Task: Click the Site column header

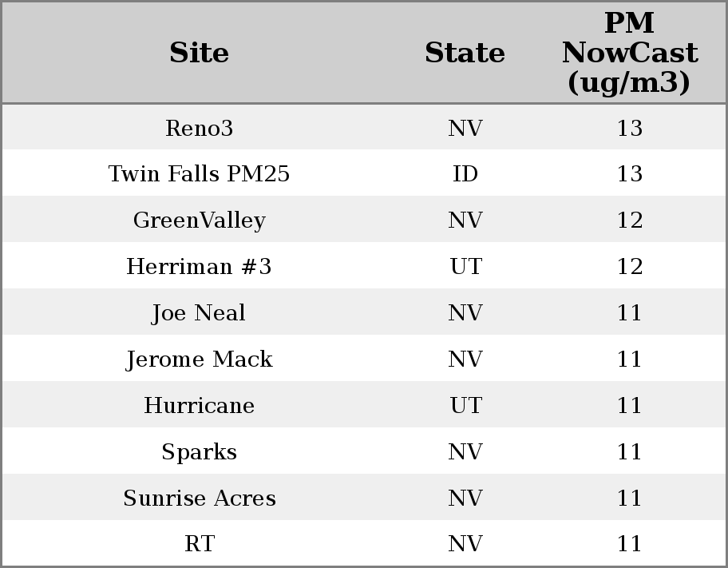Action: (x=199, y=53)
